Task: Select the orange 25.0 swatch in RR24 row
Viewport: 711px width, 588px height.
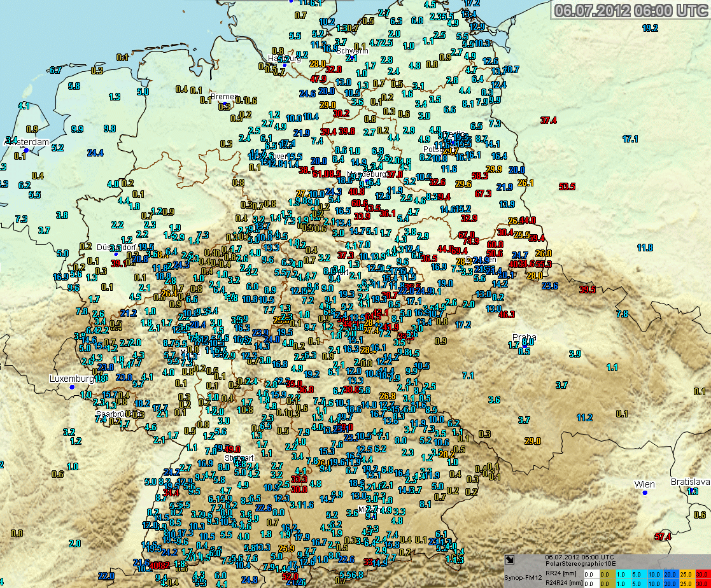Action: [687, 574]
